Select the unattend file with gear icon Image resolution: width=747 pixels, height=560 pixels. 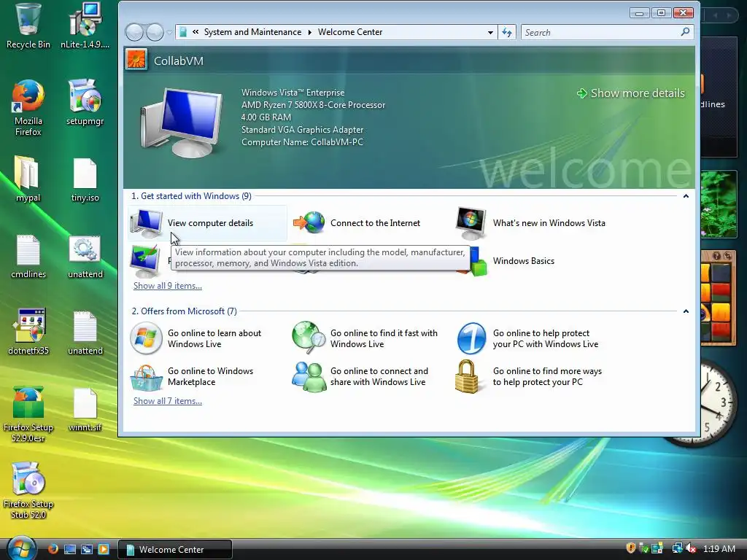pos(85,256)
